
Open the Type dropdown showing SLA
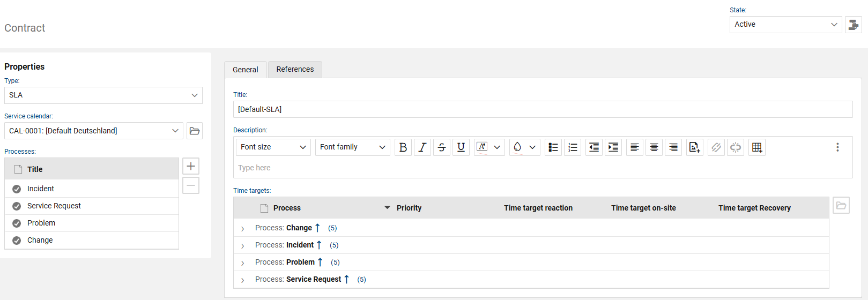[x=103, y=95]
